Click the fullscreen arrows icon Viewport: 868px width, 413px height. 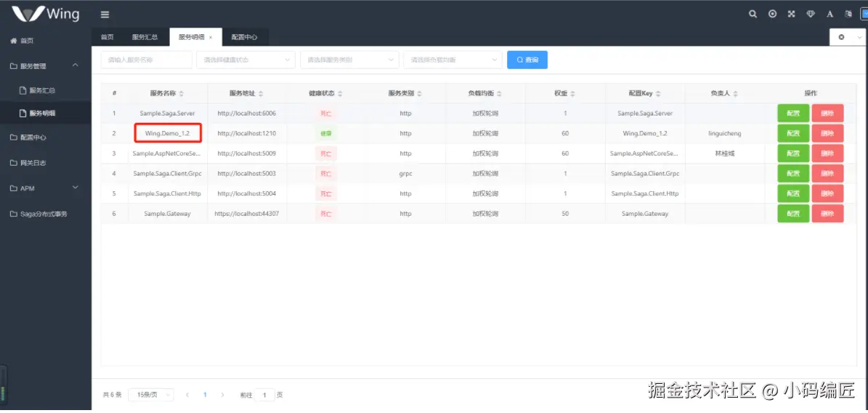click(791, 15)
